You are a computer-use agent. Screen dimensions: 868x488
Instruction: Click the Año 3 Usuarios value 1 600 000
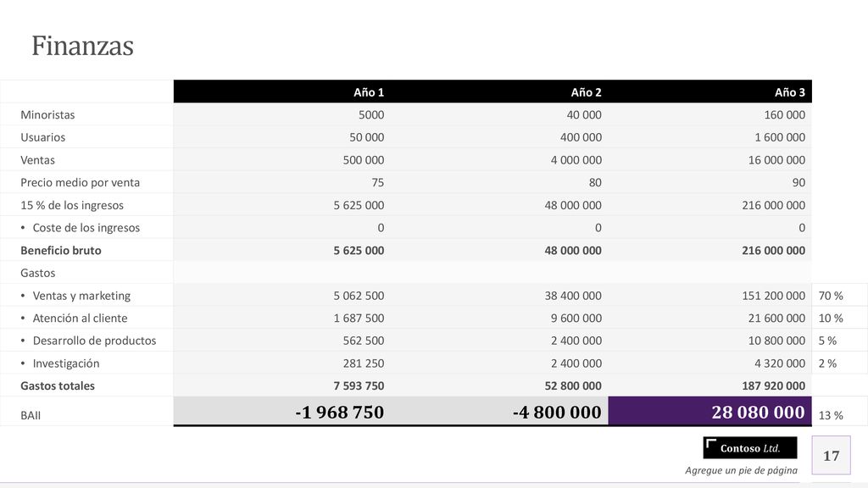tap(780, 137)
